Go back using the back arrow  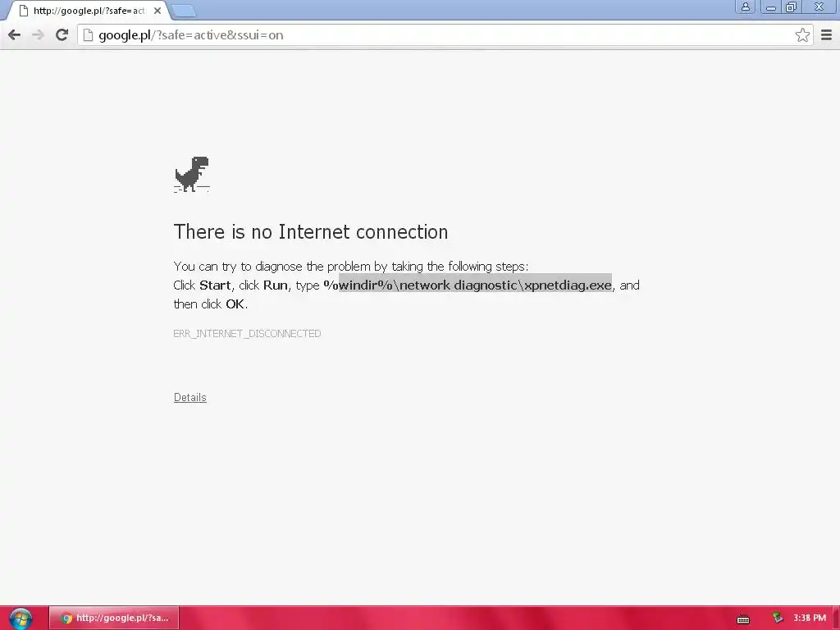click(15, 34)
